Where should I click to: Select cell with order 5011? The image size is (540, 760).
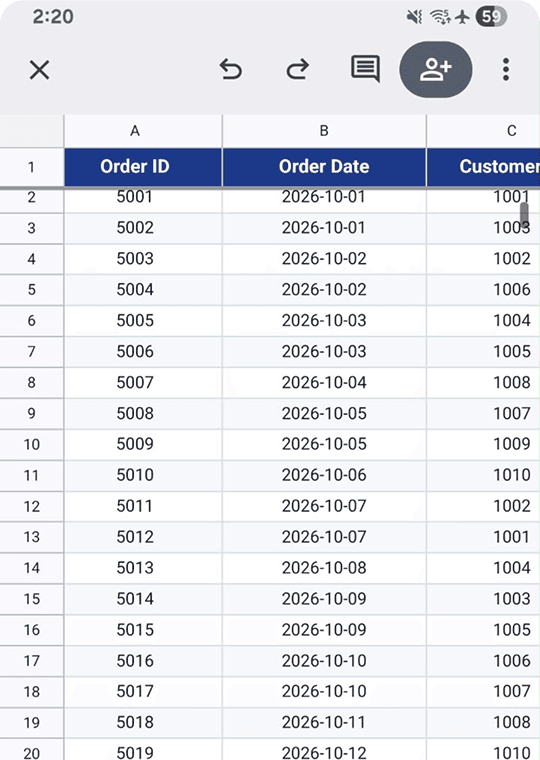coord(143,507)
